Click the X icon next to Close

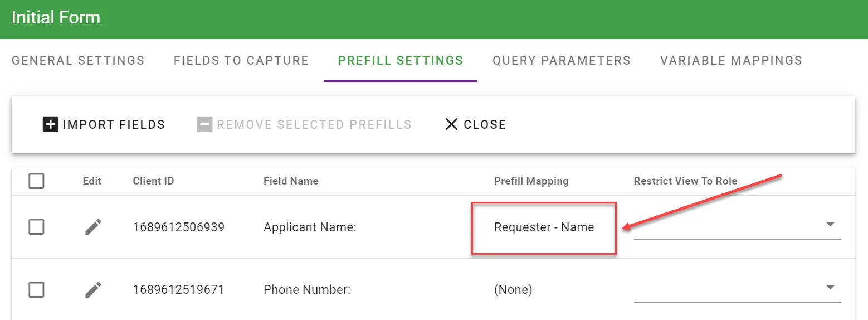click(451, 124)
